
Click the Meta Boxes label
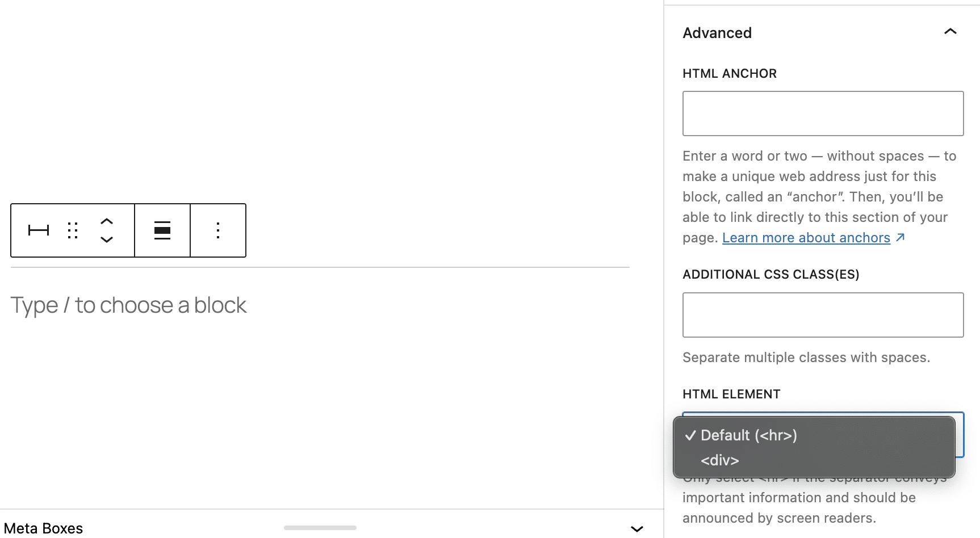pos(43,528)
